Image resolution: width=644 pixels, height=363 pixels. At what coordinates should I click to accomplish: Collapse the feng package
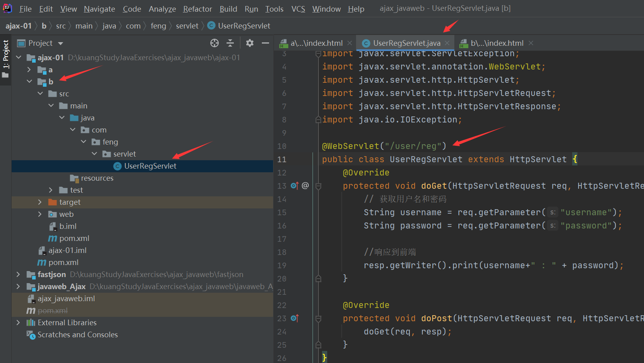83,142
